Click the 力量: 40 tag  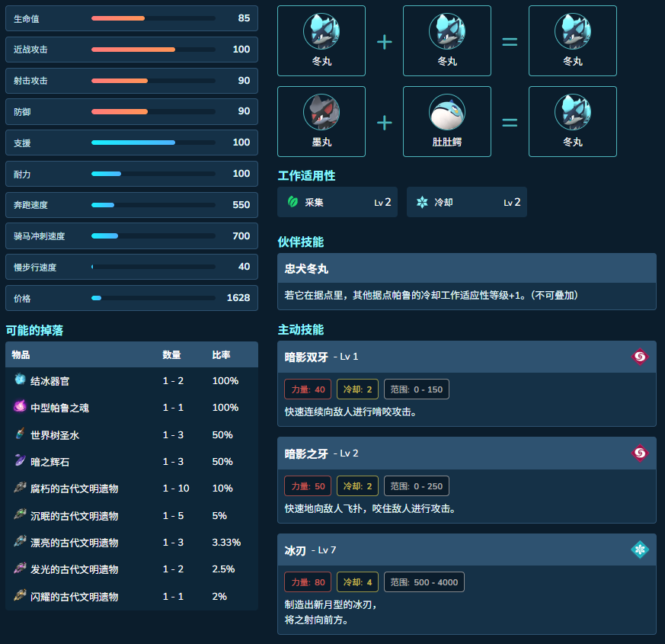point(308,389)
